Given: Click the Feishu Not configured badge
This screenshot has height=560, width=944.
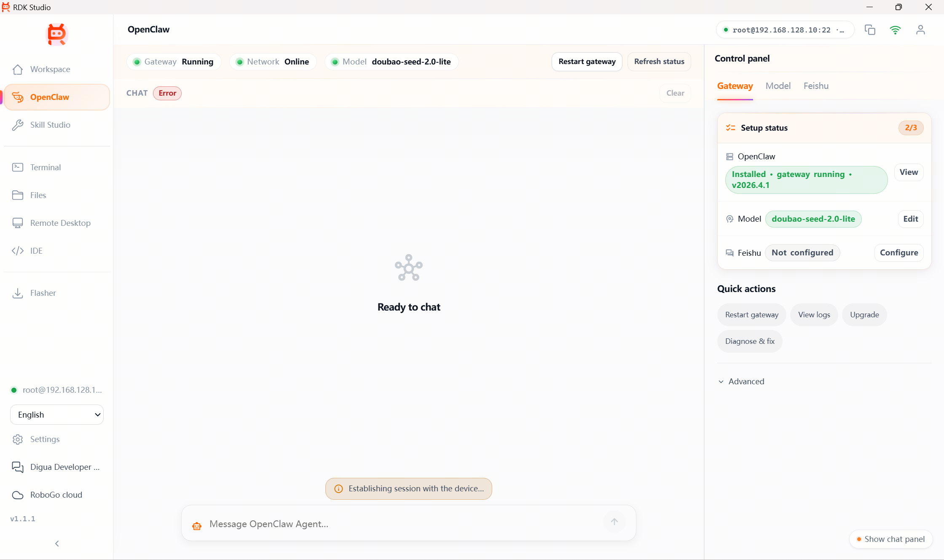Looking at the screenshot, I should [802, 253].
